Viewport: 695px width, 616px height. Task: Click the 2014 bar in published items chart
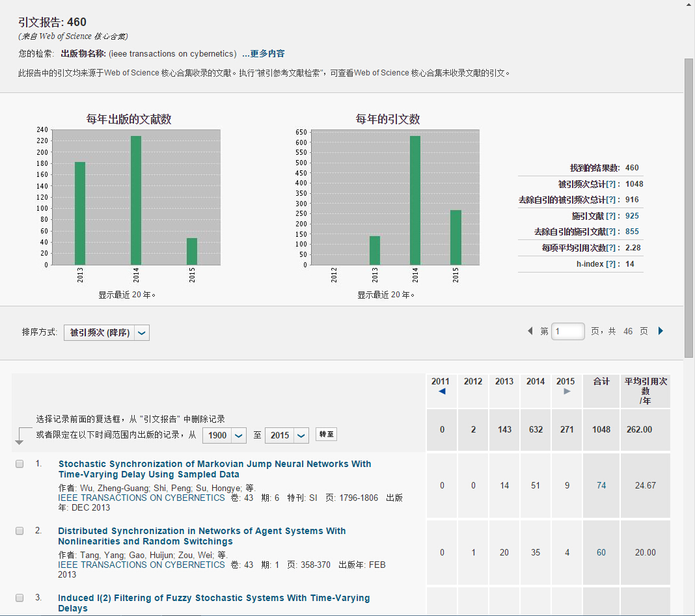coord(136,200)
